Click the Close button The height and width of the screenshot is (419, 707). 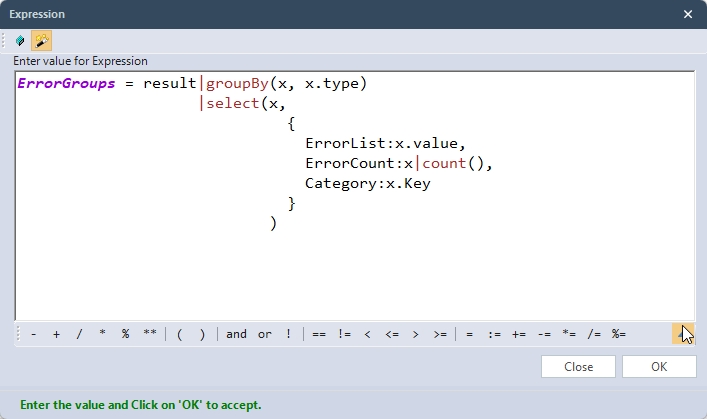click(578, 367)
